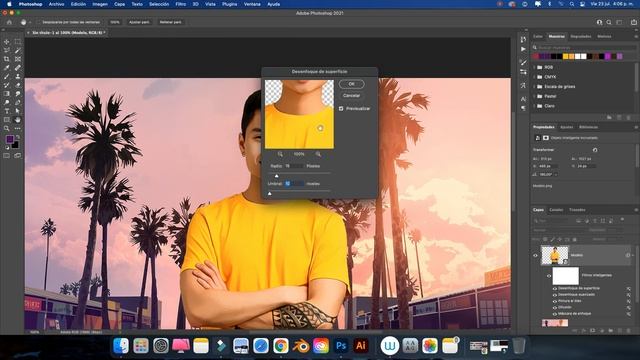Select the Lasso tool

coord(7,51)
